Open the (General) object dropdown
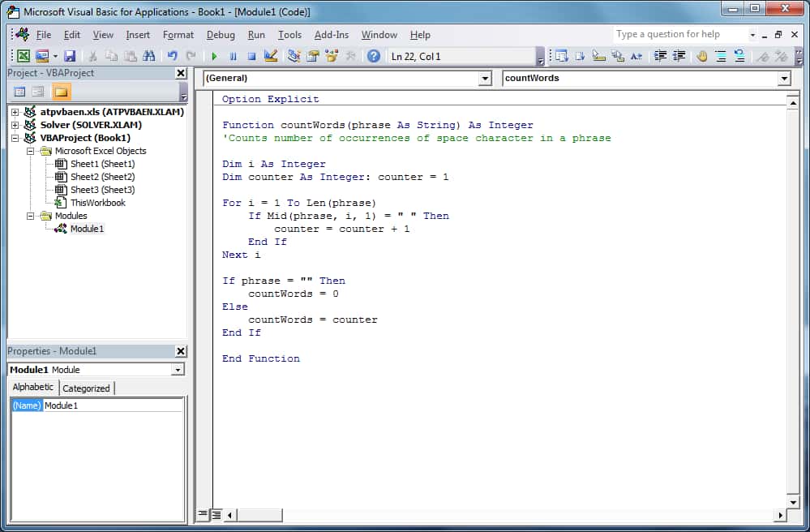The width and height of the screenshot is (810, 532). click(x=485, y=79)
